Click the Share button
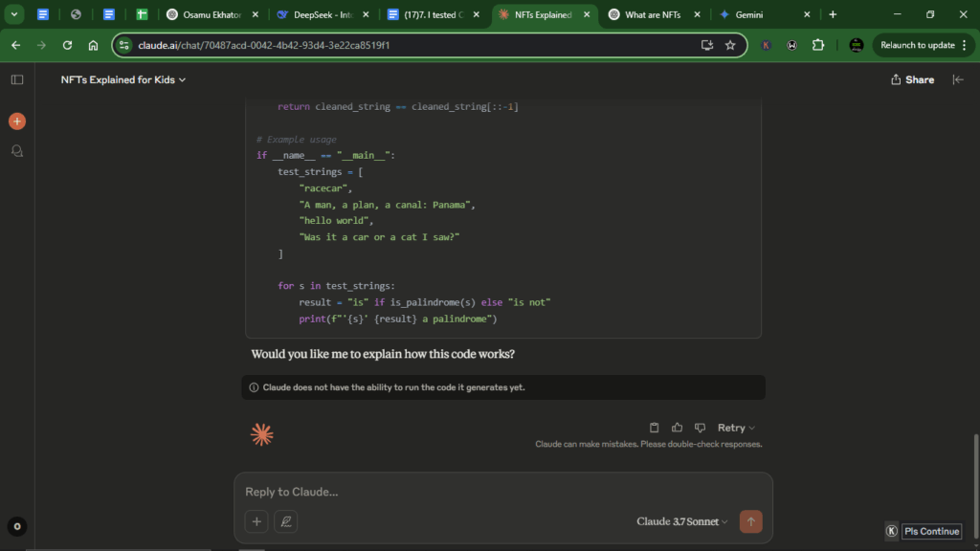This screenshot has width=980, height=551. pyautogui.click(x=912, y=80)
